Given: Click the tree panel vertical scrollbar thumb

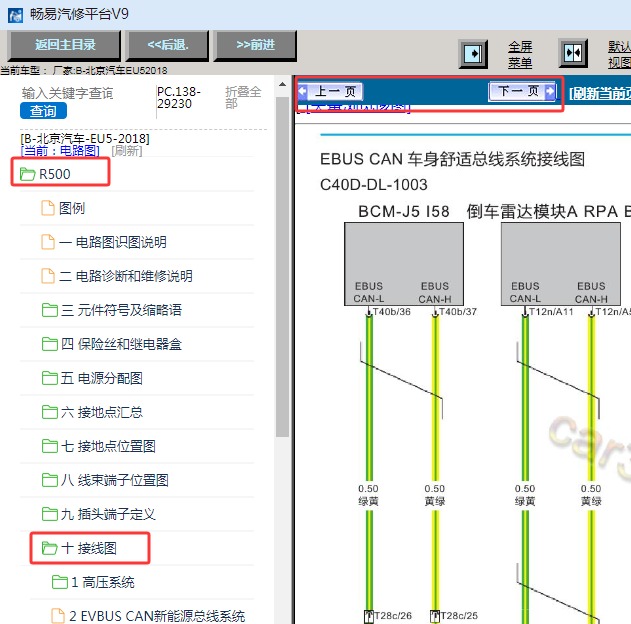Looking at the screenshot, I should (283, 266).
